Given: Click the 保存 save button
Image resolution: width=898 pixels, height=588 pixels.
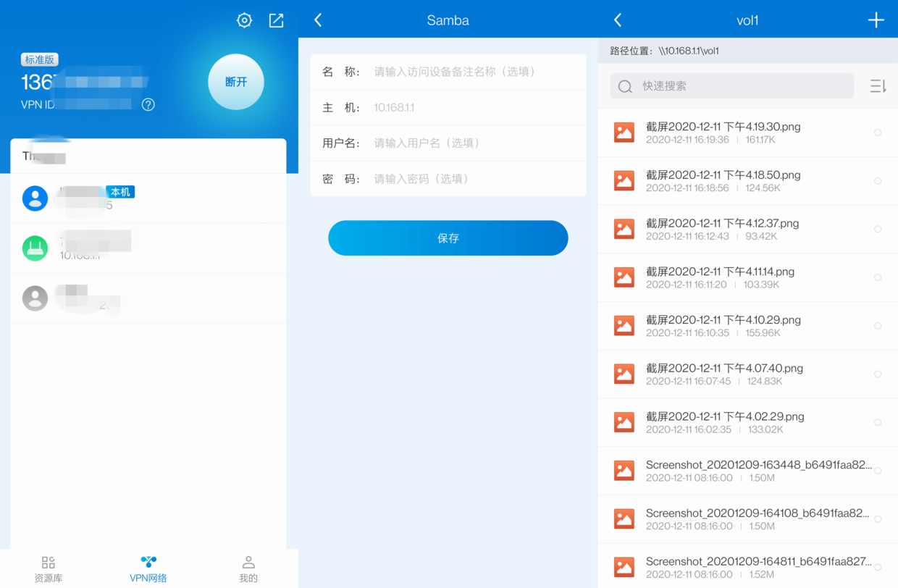Looking at the screenshot, I should 448,238.
